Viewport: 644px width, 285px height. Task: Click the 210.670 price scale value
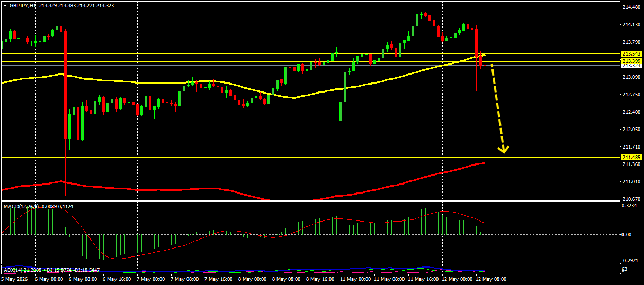(x=632, y=199)
